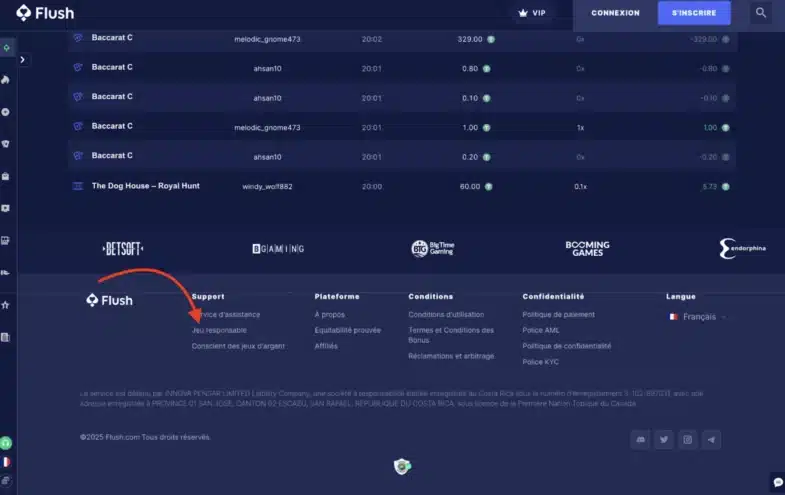Click the 5.73 payout value
Image resolution: width=785 pixels, height=495 pixels.
click(709, 187)
